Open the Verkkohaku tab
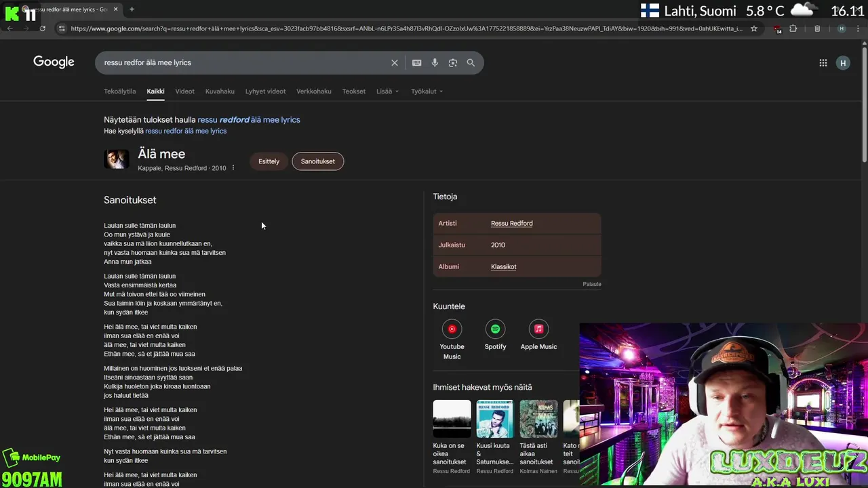Viewport: 868px width, 488px height. (x=314, y=91)
